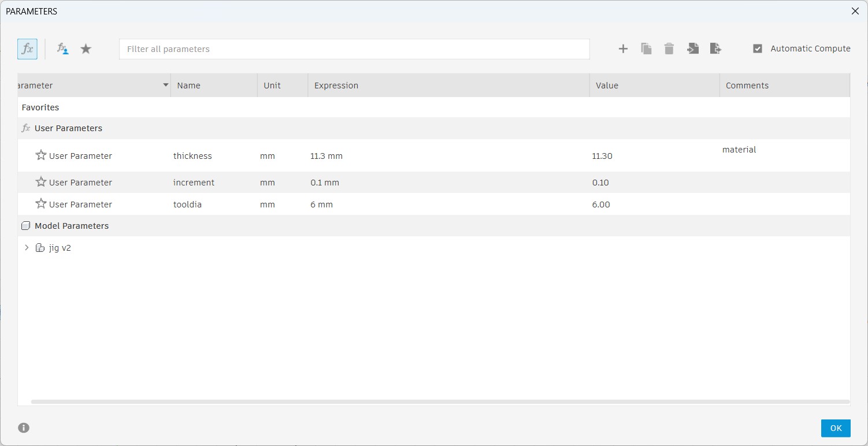
Task: Toggle the Automatic Compute checkbox
Action: click(758, 49)
